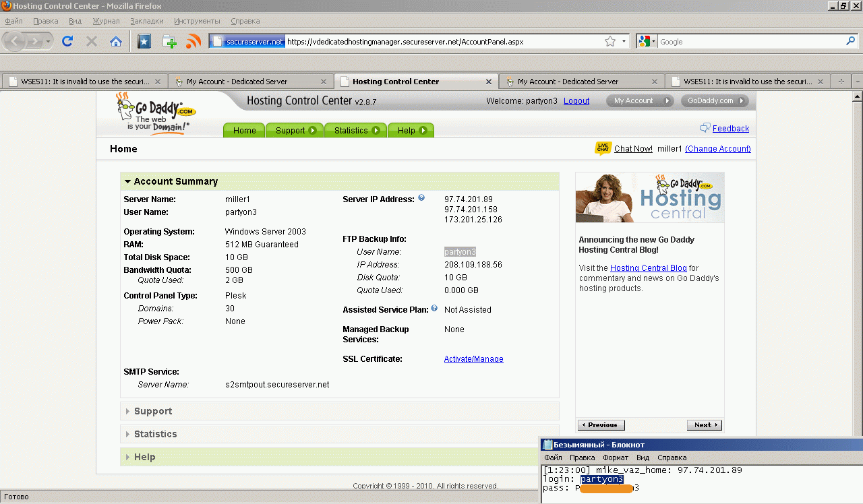
Task: Click the help icon beside Server IP Address
Action: (x=421, y=198)
